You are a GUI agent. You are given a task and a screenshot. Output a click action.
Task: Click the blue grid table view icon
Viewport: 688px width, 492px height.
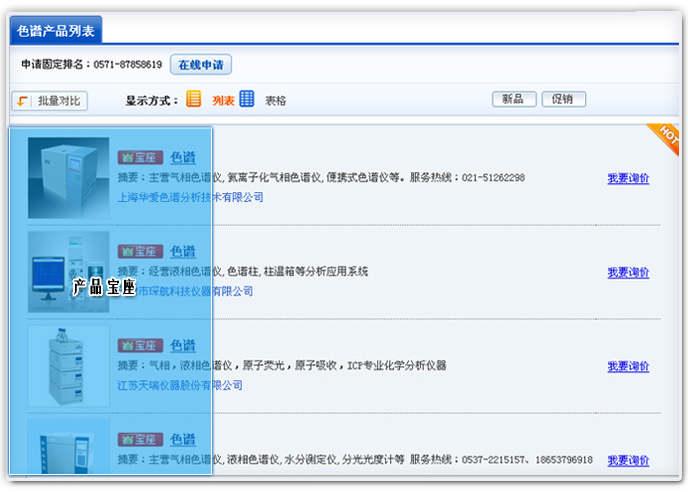(247, 99)
